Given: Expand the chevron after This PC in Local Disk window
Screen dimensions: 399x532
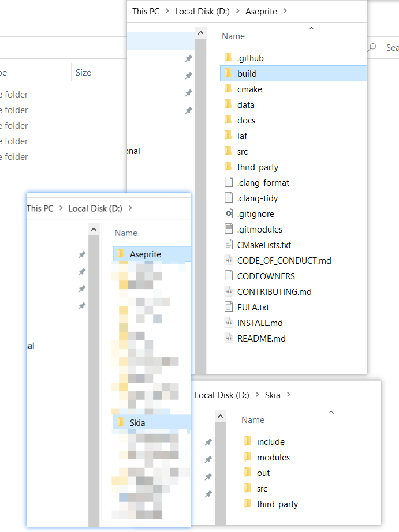Looking at the screenshot, I should (x=61, y=208).
